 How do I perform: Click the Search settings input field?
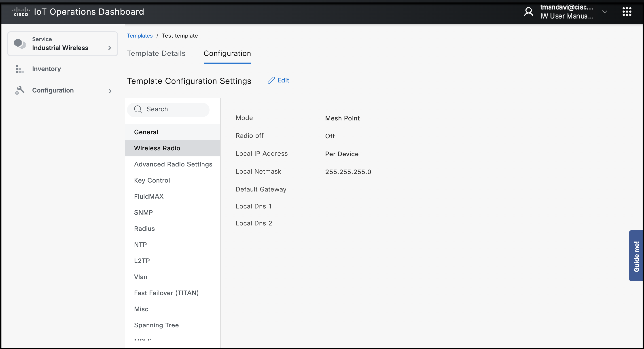pos(168,109)
